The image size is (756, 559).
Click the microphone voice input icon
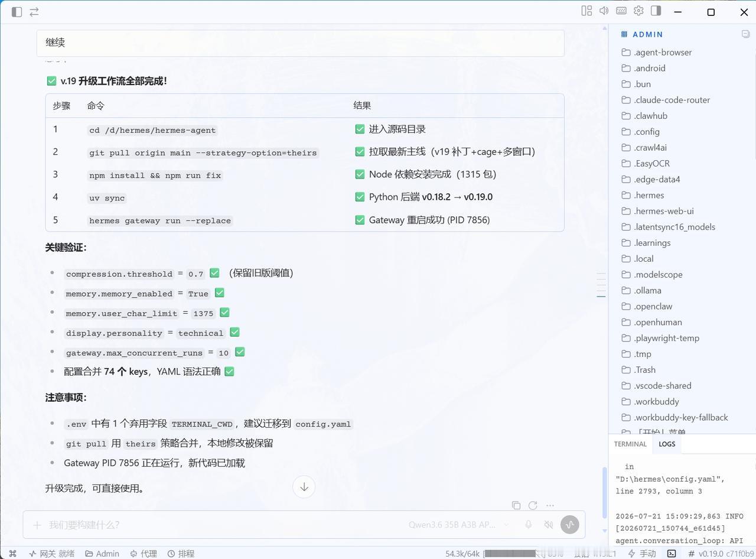click(x=529, y=525)
